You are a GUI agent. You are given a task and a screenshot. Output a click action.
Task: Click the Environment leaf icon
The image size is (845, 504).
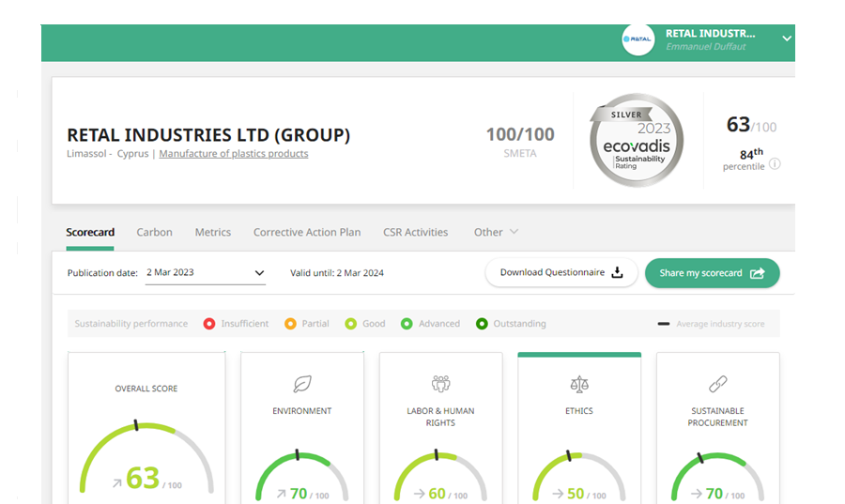point(302,384)
